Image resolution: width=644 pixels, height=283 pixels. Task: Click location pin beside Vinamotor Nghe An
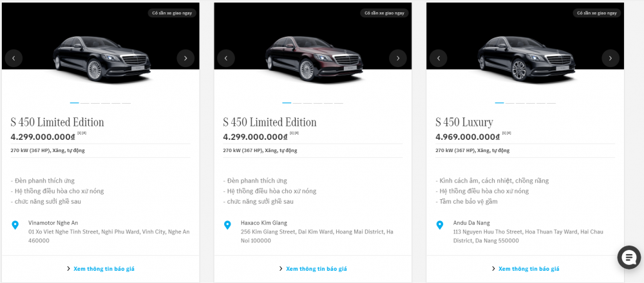pyautogui.click(x=15, y=225)
